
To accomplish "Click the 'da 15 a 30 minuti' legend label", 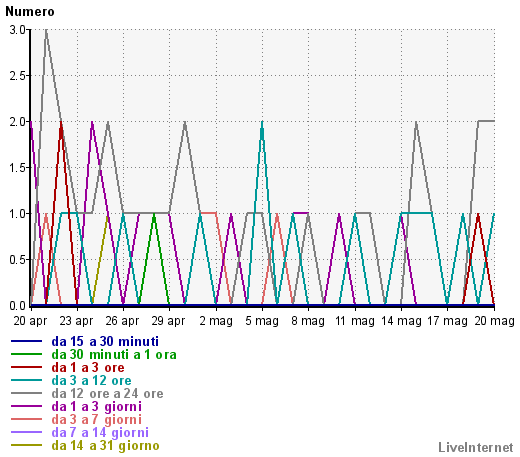I will [x=105, y=342].
